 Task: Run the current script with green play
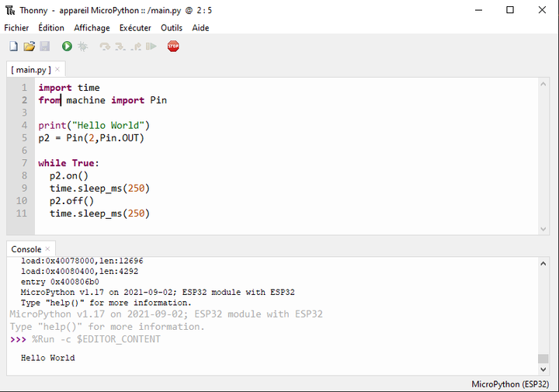point(67,47)
